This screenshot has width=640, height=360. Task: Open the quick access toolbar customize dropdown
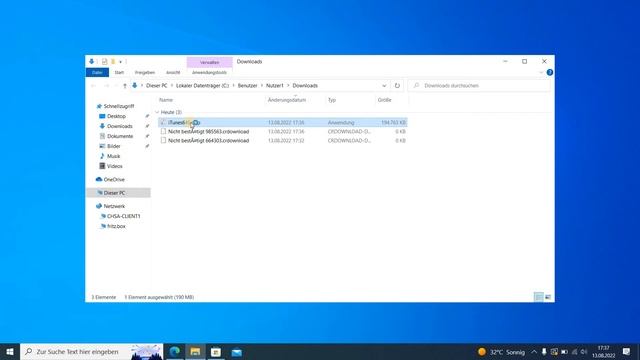coord(120,62)
